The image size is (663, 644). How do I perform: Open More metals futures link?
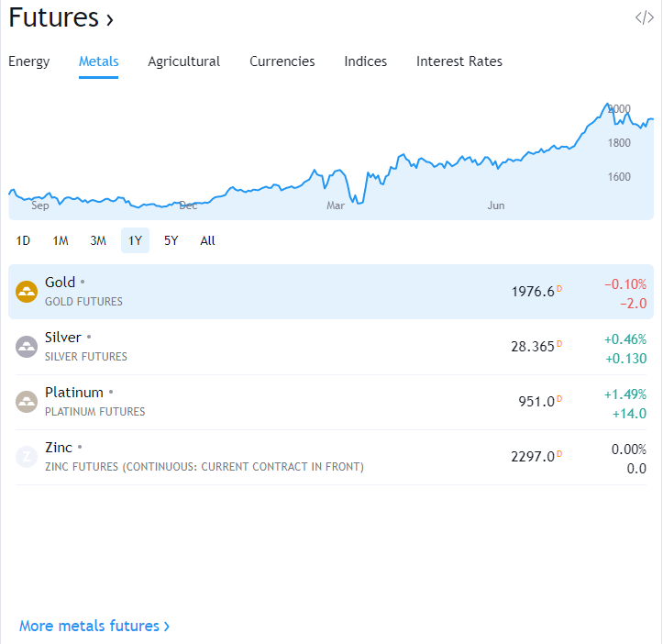tap(94, 626)
